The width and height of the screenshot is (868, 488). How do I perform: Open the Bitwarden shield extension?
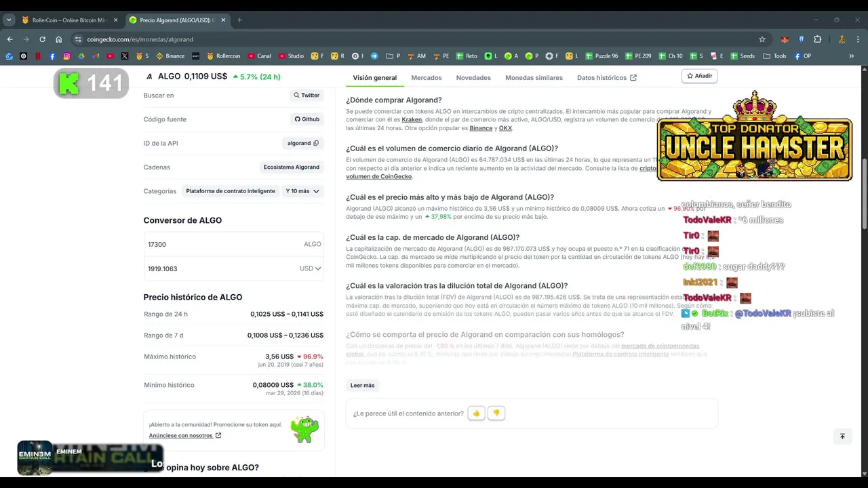point(802,39)
